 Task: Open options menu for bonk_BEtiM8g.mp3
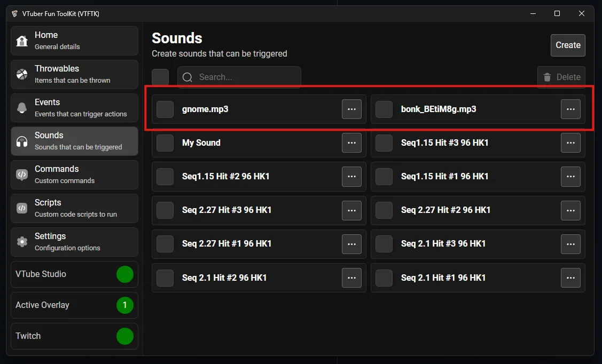(570, 109)
